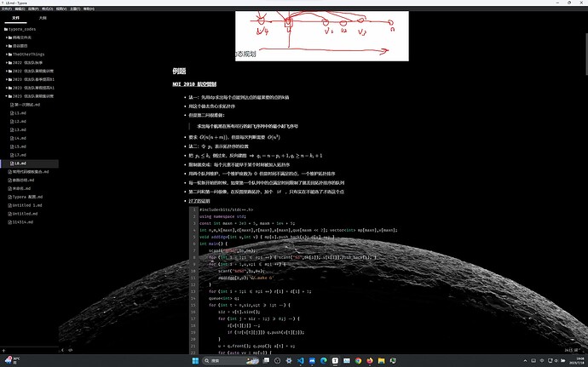588x367 pixels.
Task: Click the plus icon at sidebar bottom
Action: [3, 351]
